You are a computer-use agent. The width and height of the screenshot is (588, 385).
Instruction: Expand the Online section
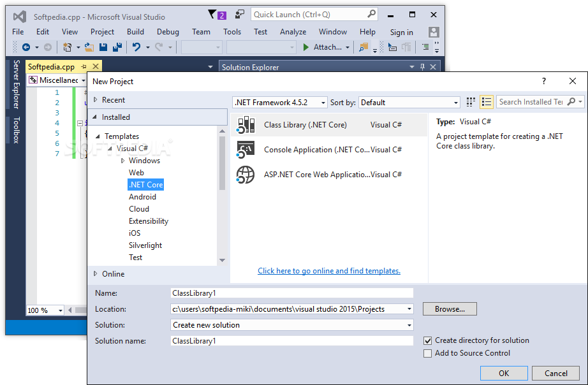[x=95, y=273]
